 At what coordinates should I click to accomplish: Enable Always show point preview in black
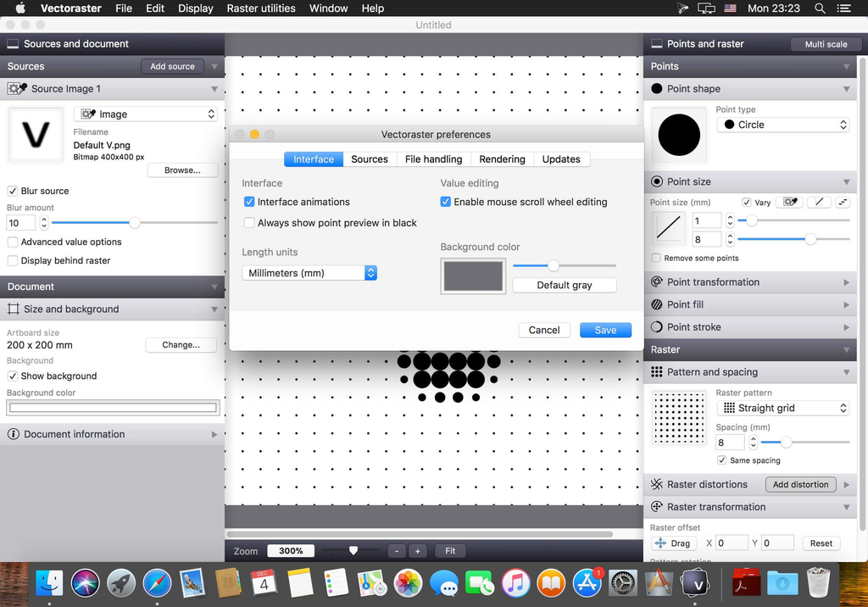249,223
